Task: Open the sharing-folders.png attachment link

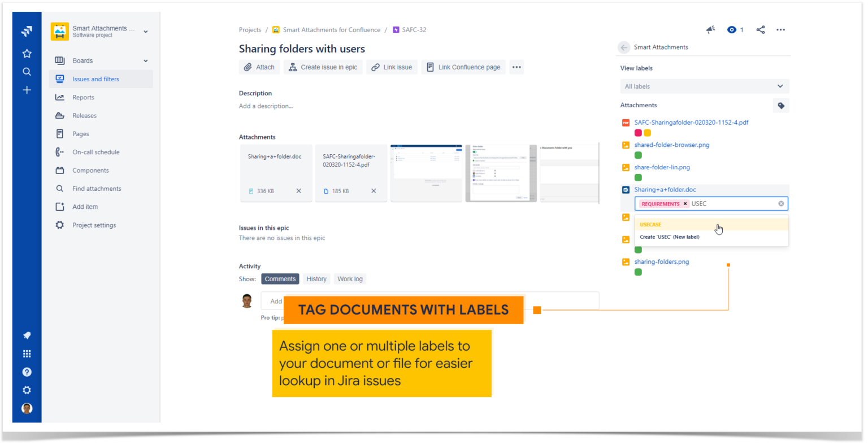Action: [x=662, y=261]
